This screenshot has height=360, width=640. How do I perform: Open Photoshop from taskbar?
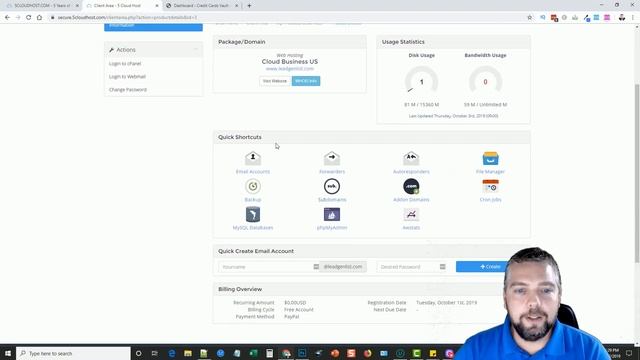[x=302, y=353]
